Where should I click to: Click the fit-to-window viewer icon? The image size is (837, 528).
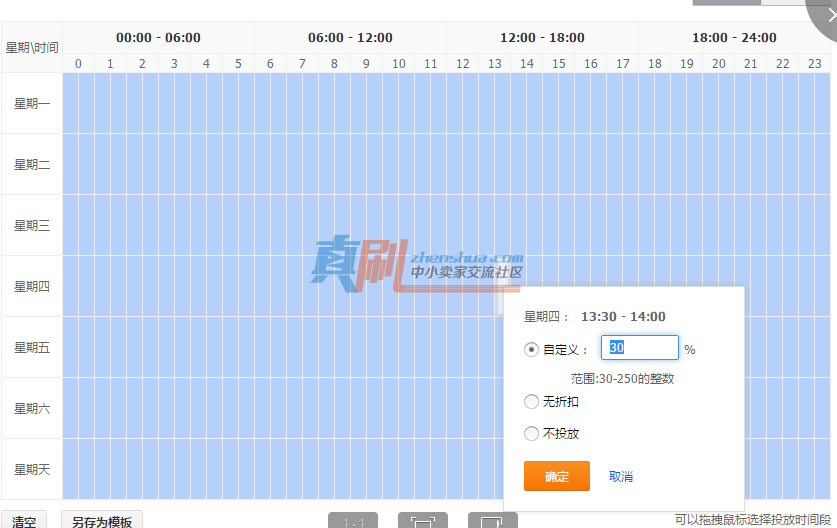(423, 521)
